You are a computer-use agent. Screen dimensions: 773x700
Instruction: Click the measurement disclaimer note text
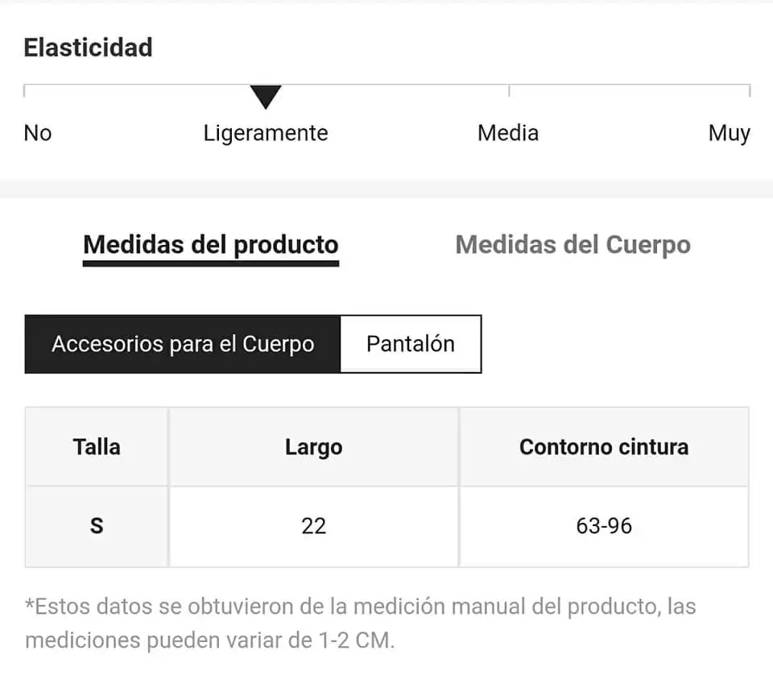point(361,623)
